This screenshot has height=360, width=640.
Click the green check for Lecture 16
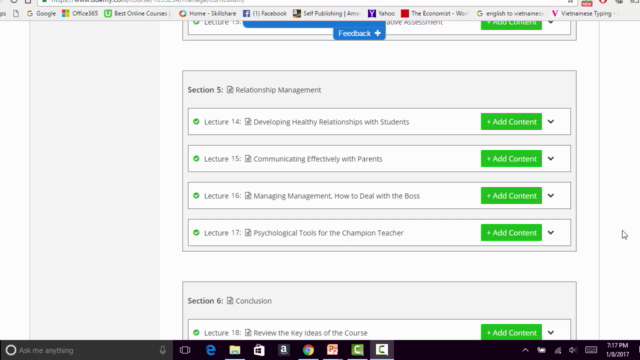pos(196,196)
